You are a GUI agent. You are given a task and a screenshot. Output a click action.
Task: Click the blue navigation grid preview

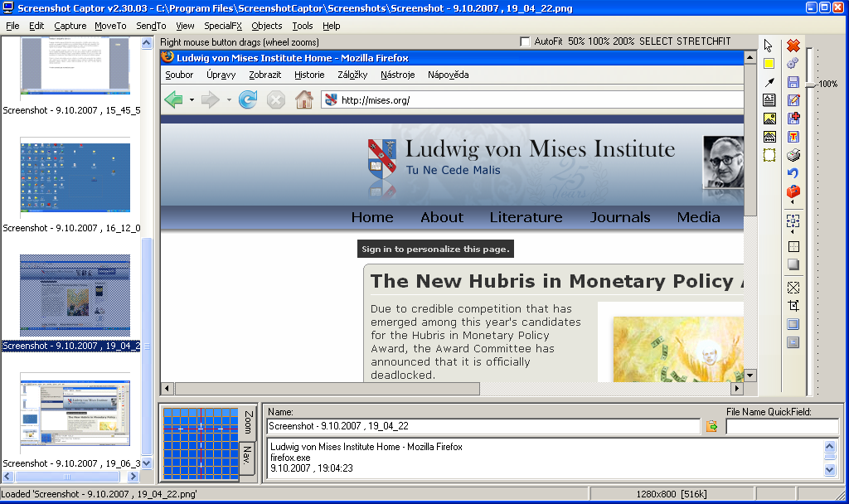click(x=201, y=443)
